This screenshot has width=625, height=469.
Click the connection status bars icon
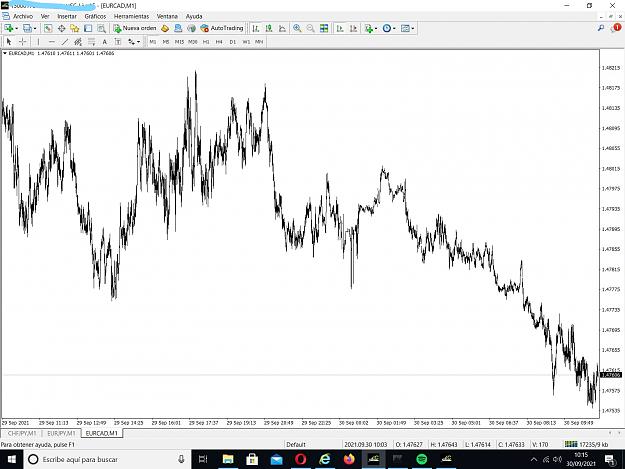point(571,444)
